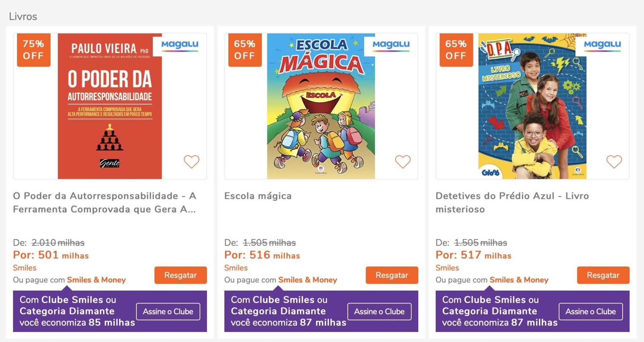This screenshot has width=644, height=342.
Task: Add Detetives do Prédio Azul to favorites
Action: pos(614,162)
